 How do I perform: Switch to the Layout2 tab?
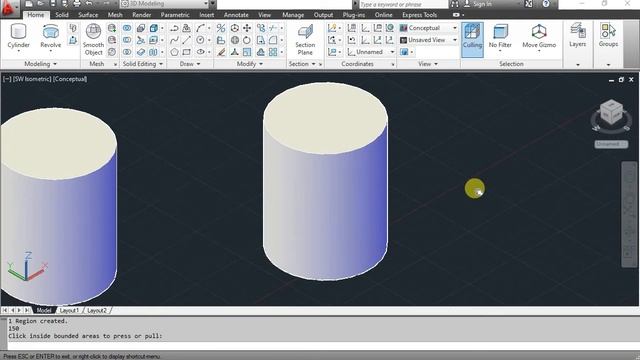[97, 310]
